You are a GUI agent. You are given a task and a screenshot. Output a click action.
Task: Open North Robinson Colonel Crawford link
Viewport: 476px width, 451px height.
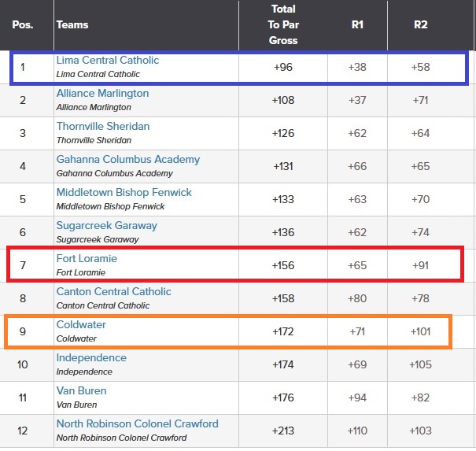pos(138,424)
